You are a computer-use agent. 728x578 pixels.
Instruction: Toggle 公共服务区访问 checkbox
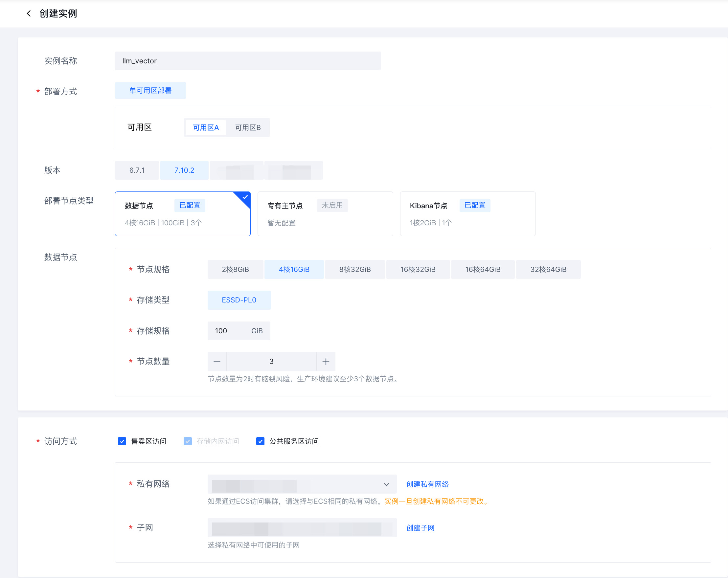point(260,441)
